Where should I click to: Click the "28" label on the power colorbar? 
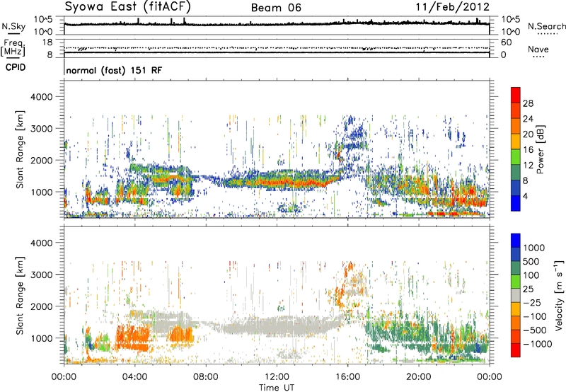pyautogui.click(x=528, y=103)
